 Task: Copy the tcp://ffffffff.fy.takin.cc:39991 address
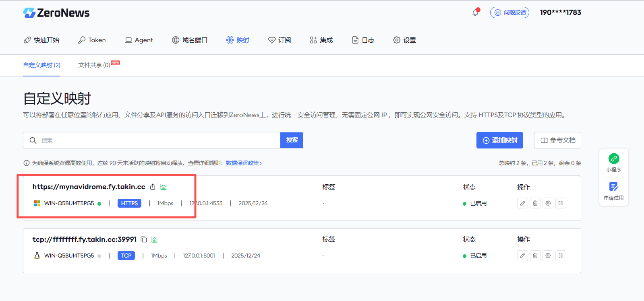point(144,239)
